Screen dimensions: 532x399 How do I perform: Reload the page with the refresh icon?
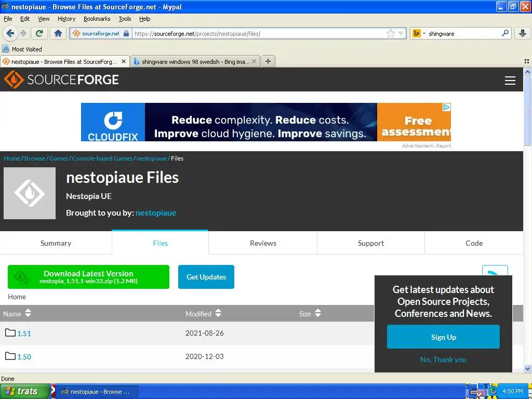[39, 33]
